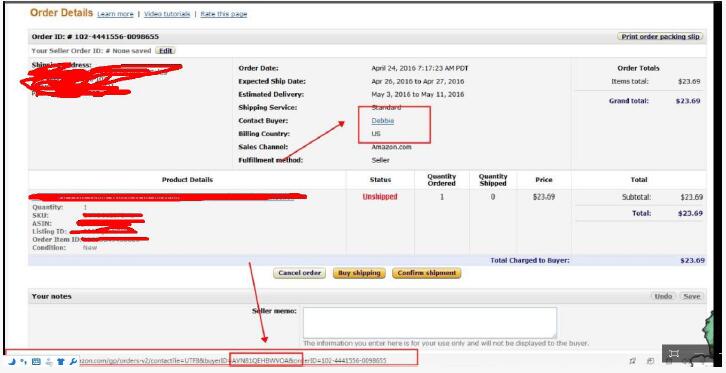This screenshot has width=726, height=373.
Task: Click the fullscreen icon at bottom right
Action: click(x=674, y=354)
